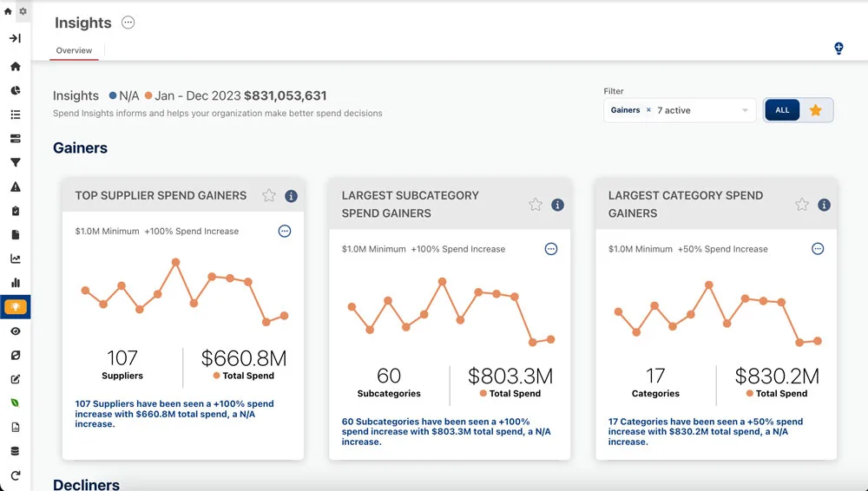
Task: Open the 107 Suppliers summary link
Action: [174, 414]
